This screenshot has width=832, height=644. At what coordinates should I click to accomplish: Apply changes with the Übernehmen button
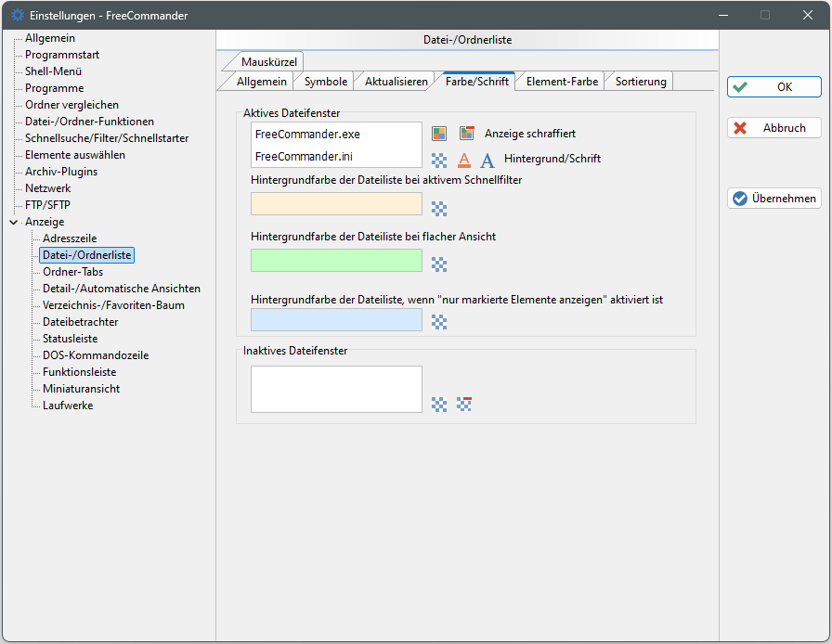(x=774, y=199)
